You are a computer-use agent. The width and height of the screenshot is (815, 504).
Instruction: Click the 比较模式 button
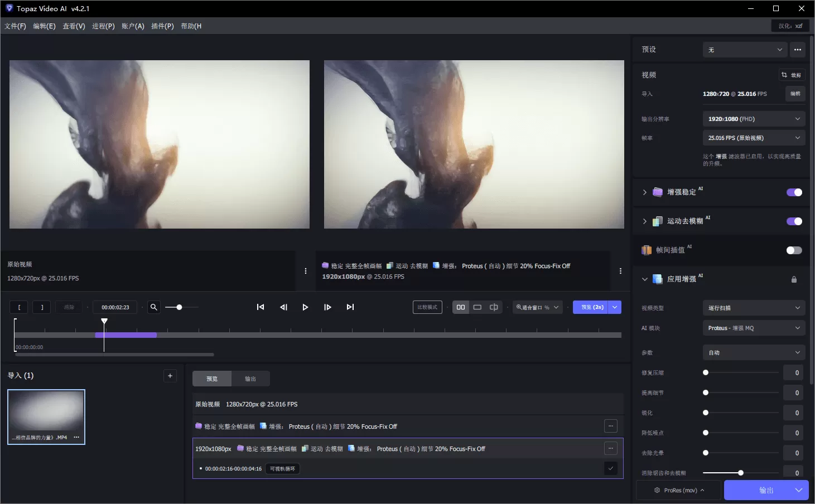(x=427, y=307)
